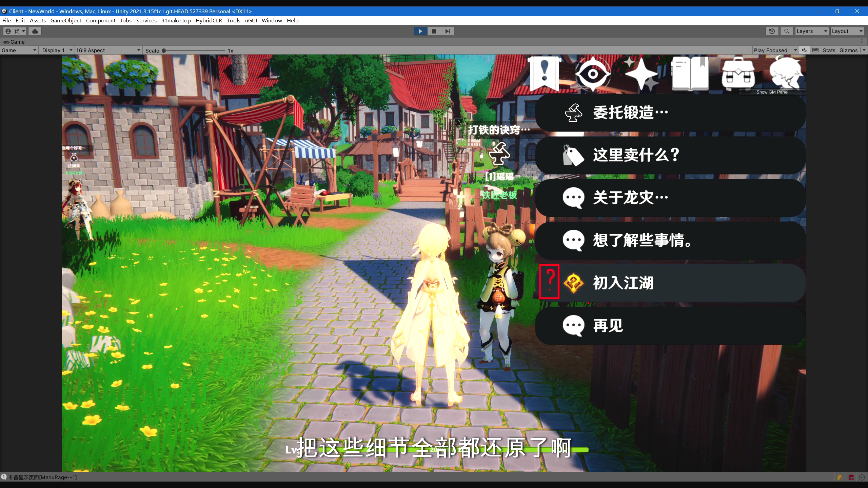
Task: Toggle the Stats overlay
Action: pyautogui.click(x=829, y=50)
